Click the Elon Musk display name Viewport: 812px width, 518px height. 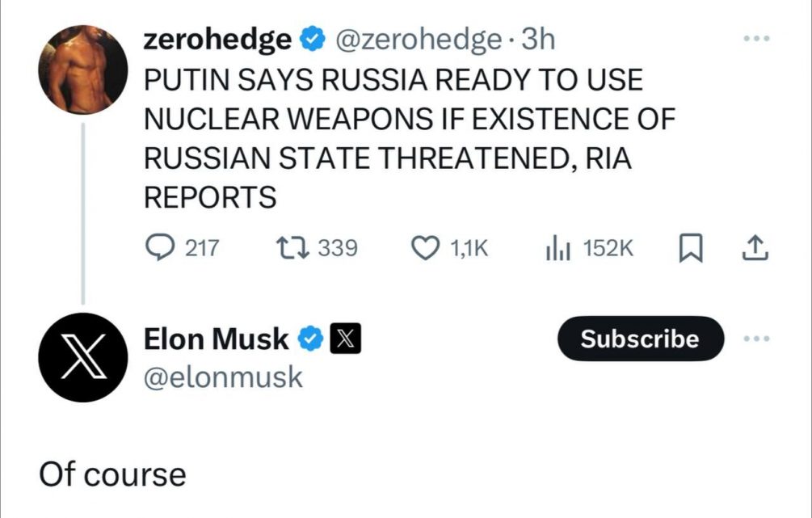216,340
